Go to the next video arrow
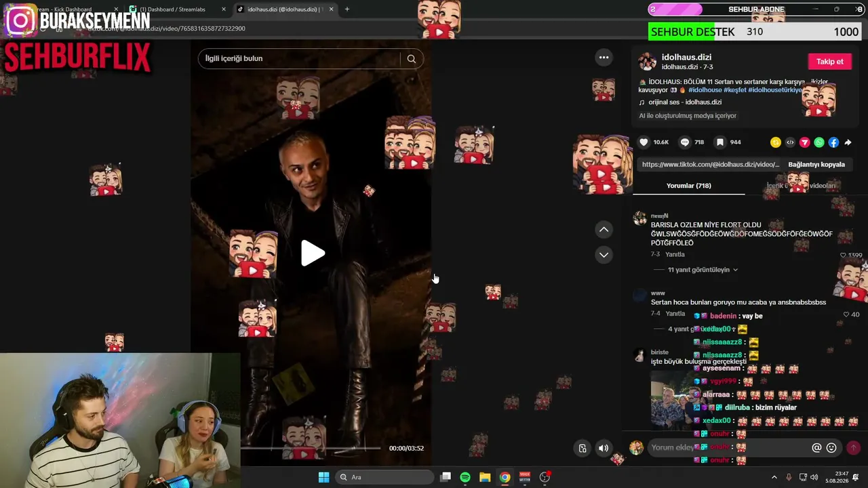This screenshot has width=868, height=488. pos(604,255)
